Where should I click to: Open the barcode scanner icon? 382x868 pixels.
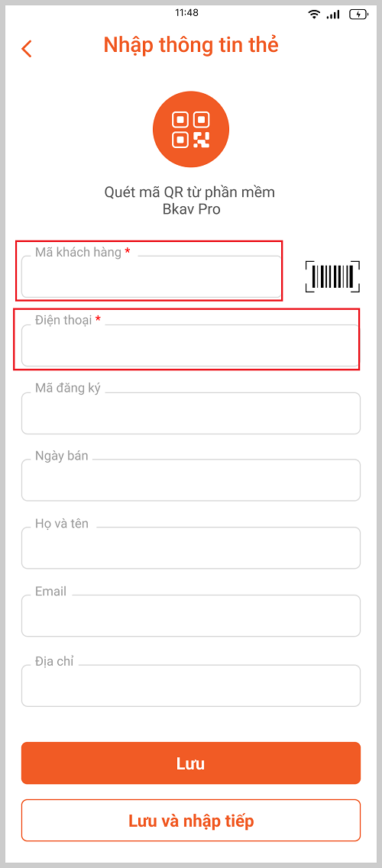[x=332, y=277]
